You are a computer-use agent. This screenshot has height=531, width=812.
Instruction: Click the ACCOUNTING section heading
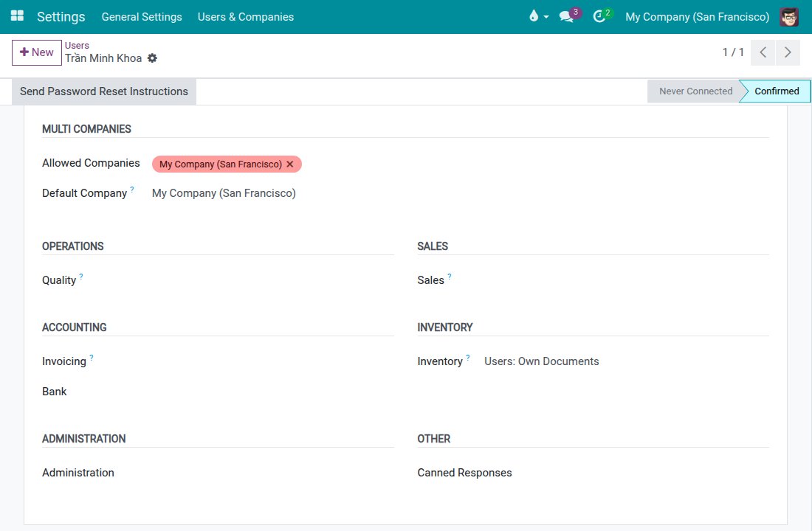75,327
